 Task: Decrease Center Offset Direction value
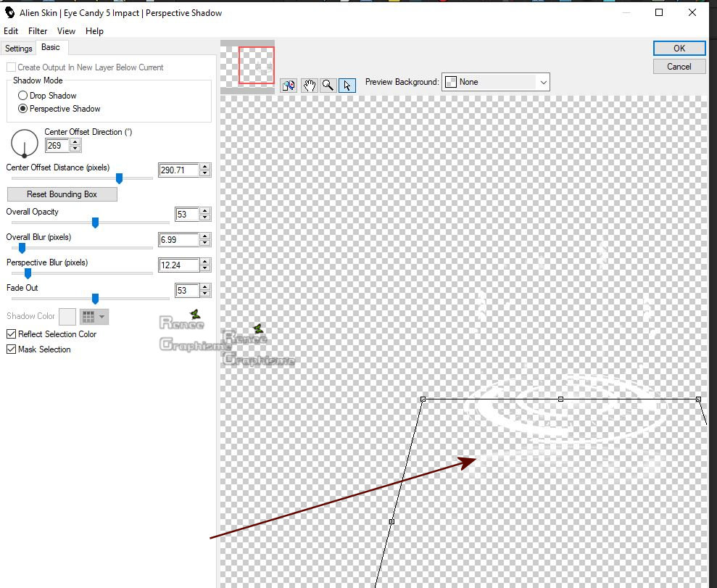tap(75, 149)
